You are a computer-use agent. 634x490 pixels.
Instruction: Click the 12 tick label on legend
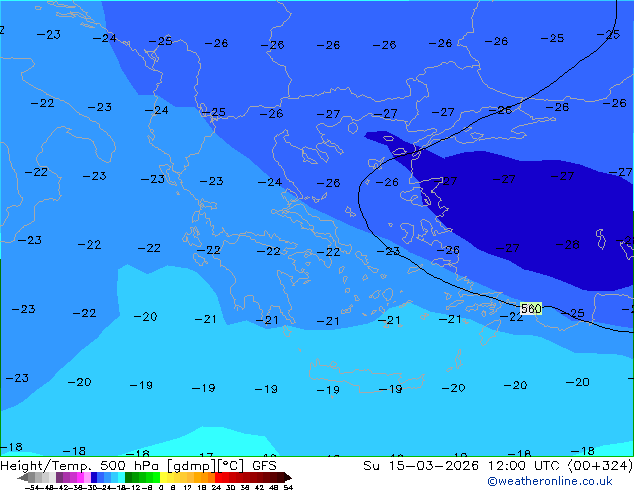click(x=187, y=487)
